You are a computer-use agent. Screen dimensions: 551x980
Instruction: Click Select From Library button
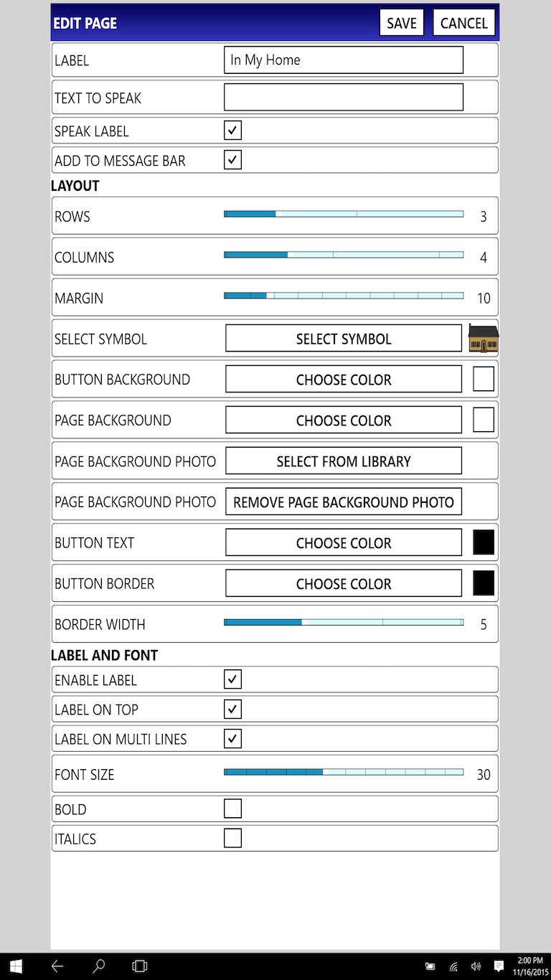[x=344, y=461]
